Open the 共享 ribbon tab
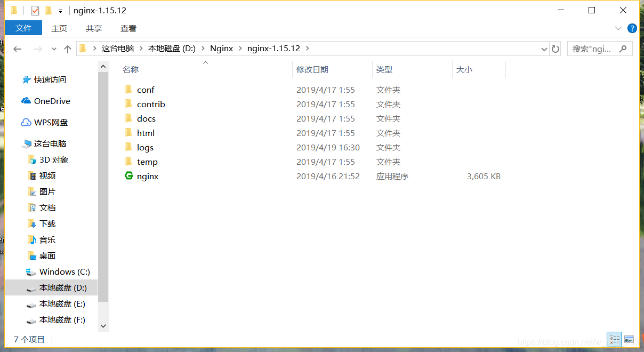Viewport: 644px width, 352px height. [x=94, y=28]
